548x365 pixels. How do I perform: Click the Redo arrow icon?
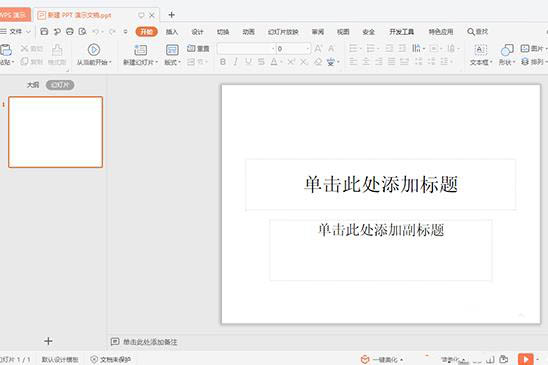(x=112, y=31)
